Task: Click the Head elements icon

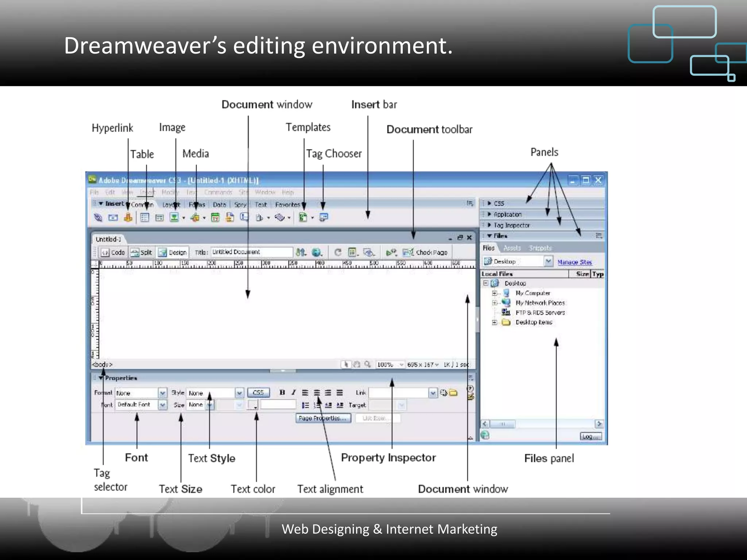Action: tap(259, 218)
